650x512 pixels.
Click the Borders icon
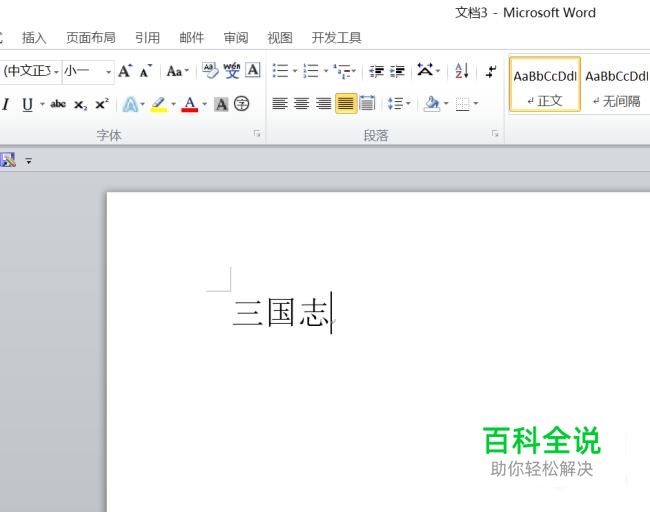pyautogui.click(x=462, y=104)
